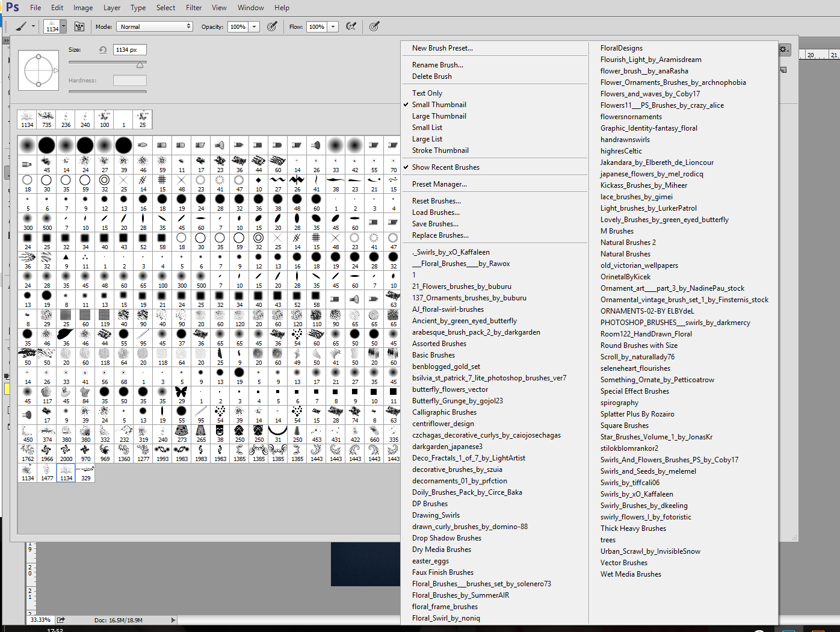Pick the brush tip labeled 969
Image resolution: width=840 pixels, height=632 pixels.
(x=105, y=453)
